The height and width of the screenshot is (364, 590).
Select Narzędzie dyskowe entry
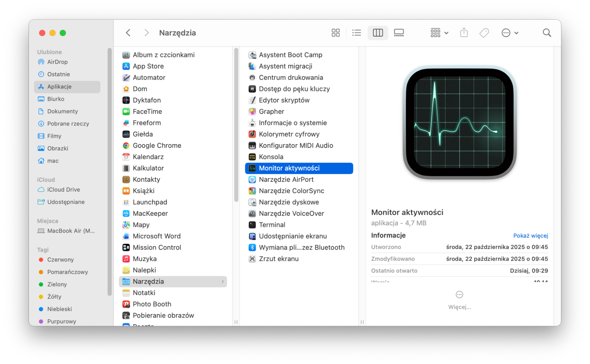coord(299,202)
